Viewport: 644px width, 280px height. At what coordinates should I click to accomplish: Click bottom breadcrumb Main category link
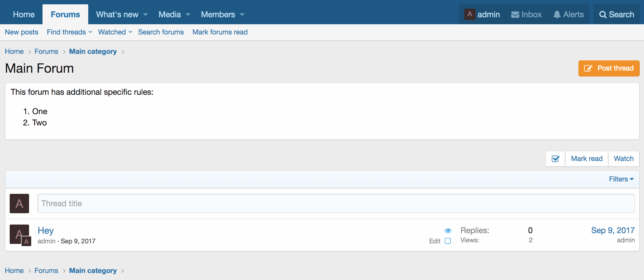(x=93, y=271)
